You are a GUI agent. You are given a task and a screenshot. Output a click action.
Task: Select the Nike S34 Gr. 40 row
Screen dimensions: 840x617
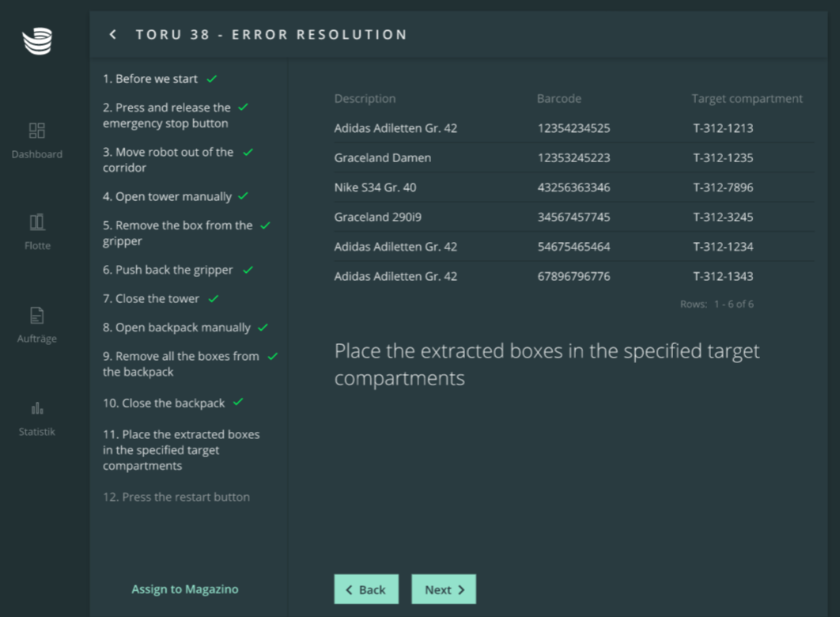click(573, 187)
